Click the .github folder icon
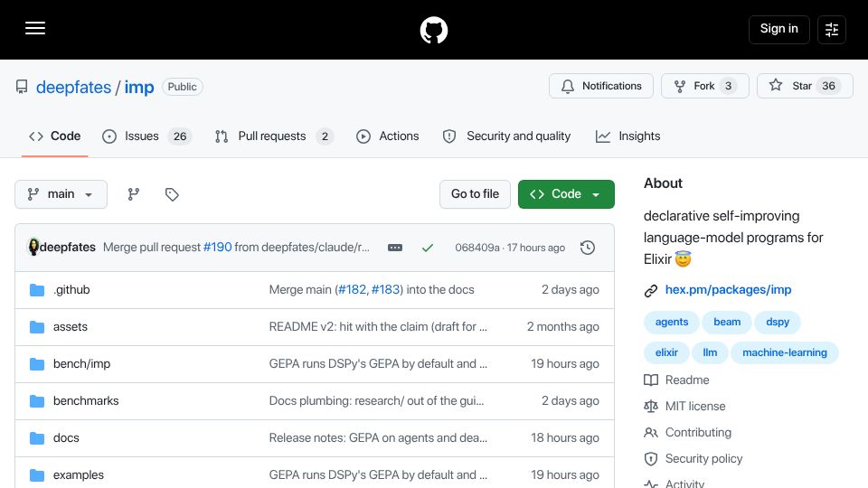Screen dimensions: 868x488 (x=37, y=290)
